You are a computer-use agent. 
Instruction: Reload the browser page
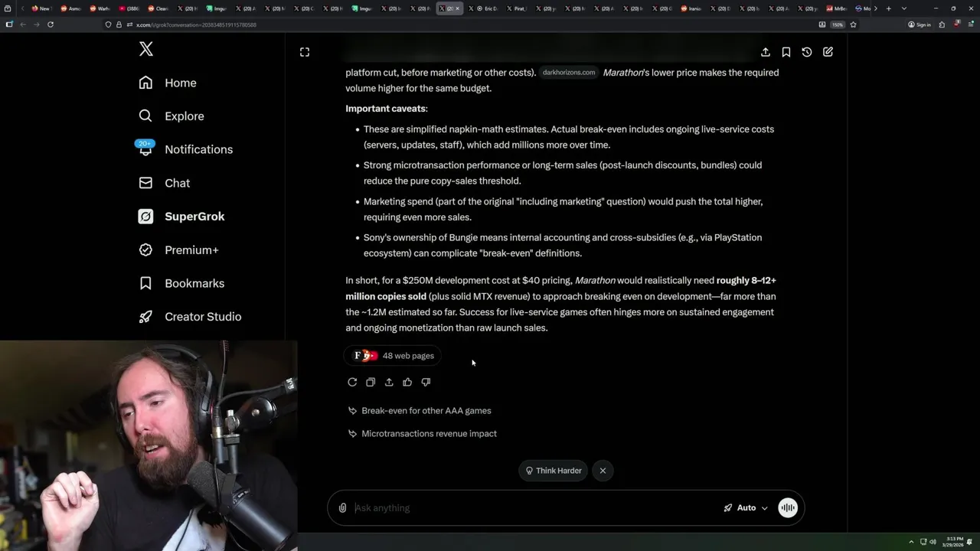(x=51, y=24)
